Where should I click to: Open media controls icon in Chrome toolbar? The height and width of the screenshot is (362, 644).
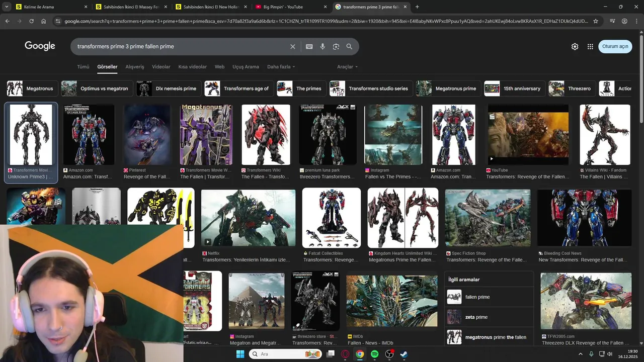pyautogui.click(x=612, y=21)
